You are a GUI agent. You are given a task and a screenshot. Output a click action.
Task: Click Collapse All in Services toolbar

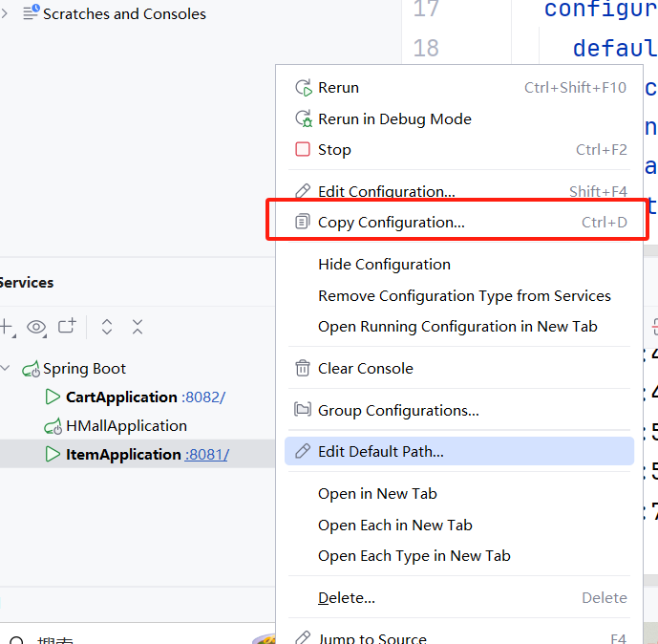coord(138,327)
